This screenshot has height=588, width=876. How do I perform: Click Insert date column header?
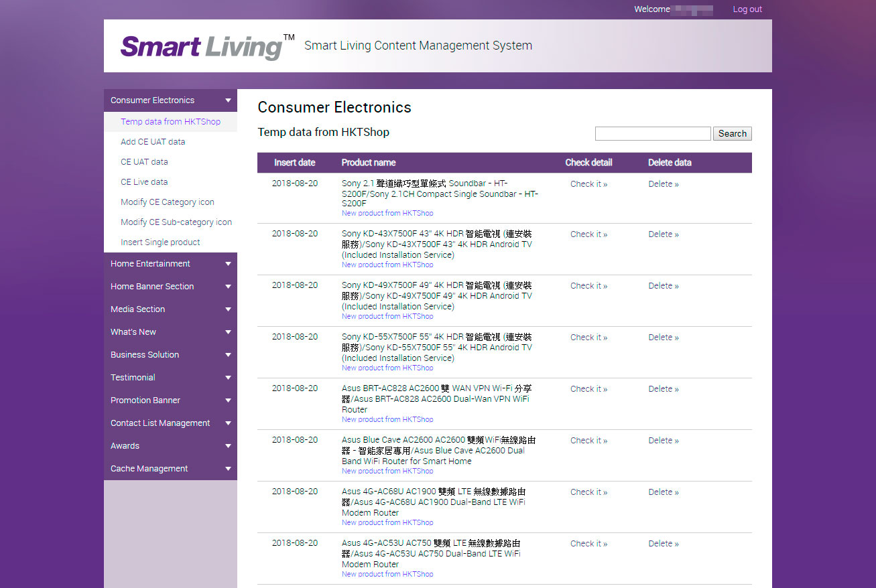(294, 163)
